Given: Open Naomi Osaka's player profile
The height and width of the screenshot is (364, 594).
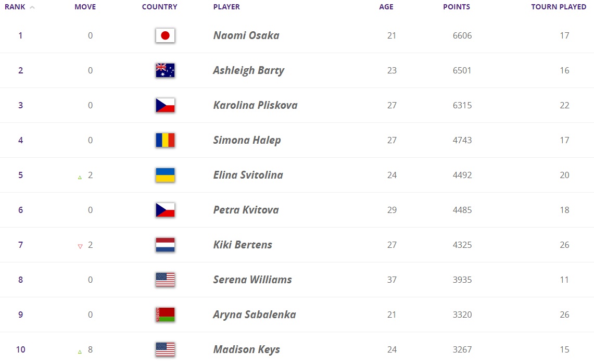Looking at the screenshot, I should coord(246,35).
